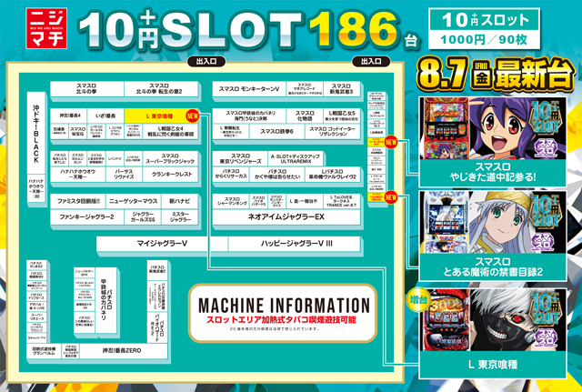Select the スマスロ 北斗の拳 転生の章2 cell
Image resolution: width=582 pixels, height=392 pixels.
[160, 89]
